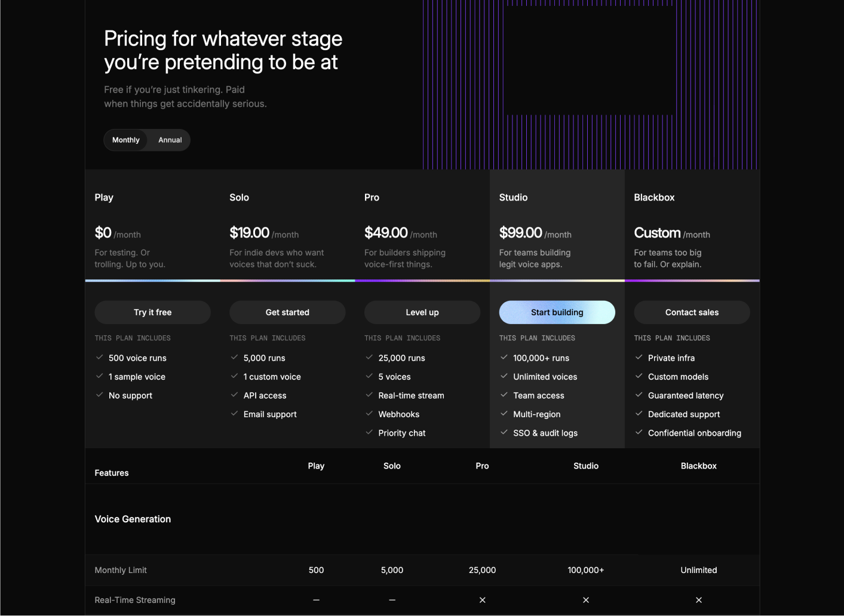
Task: Click the Try it free button
Action: (152, 312)
